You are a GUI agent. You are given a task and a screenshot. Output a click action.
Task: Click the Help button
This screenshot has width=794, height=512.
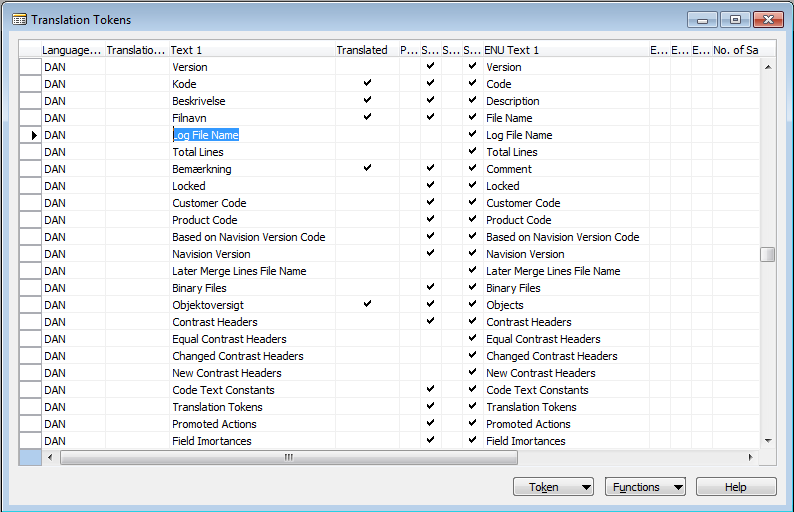click(x=736, y=487)
